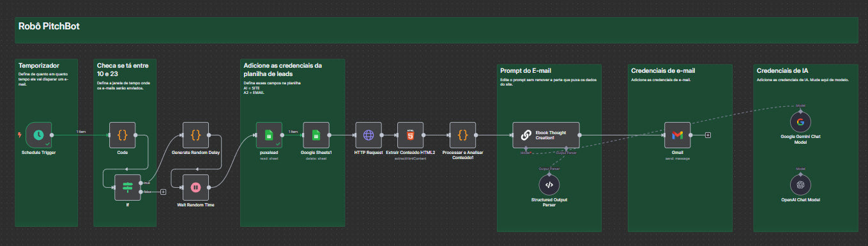Select the Google Sheets1 delete node
Viewport: 868px width, 246px height.
tap(316, 135)
